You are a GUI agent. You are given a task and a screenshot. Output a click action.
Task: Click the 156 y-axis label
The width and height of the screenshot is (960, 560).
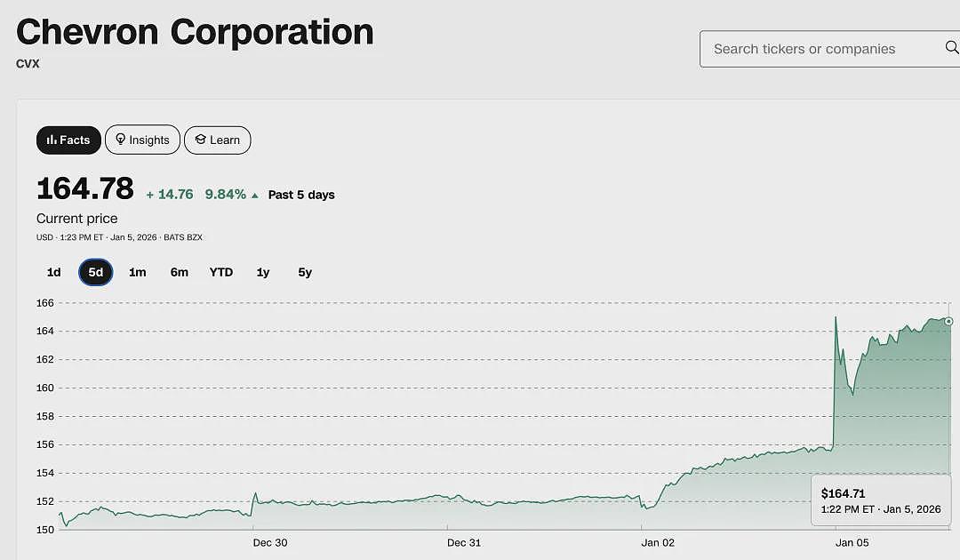45,445
